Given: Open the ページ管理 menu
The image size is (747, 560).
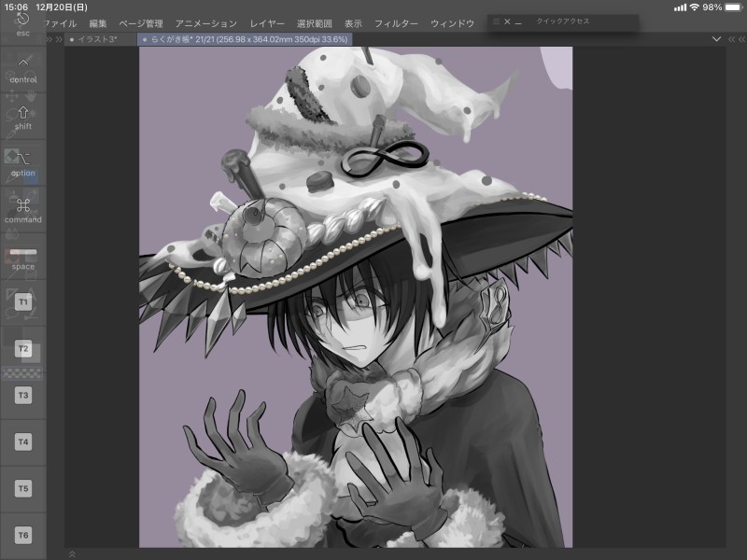Looking at the screenshot, I should coord(141,23).
